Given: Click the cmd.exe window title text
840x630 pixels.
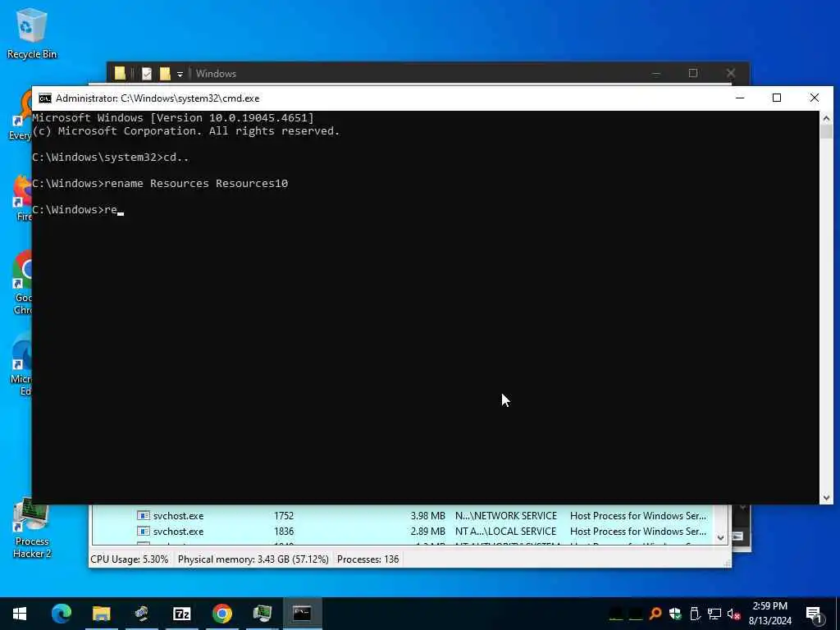Looking at the screenshot, I should (x=157, y=98).
